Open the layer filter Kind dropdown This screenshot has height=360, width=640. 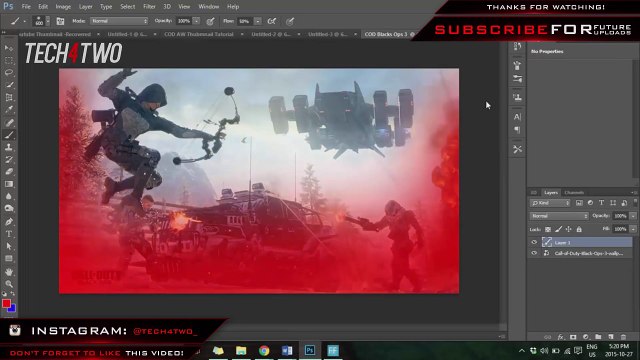pos(550,203)
